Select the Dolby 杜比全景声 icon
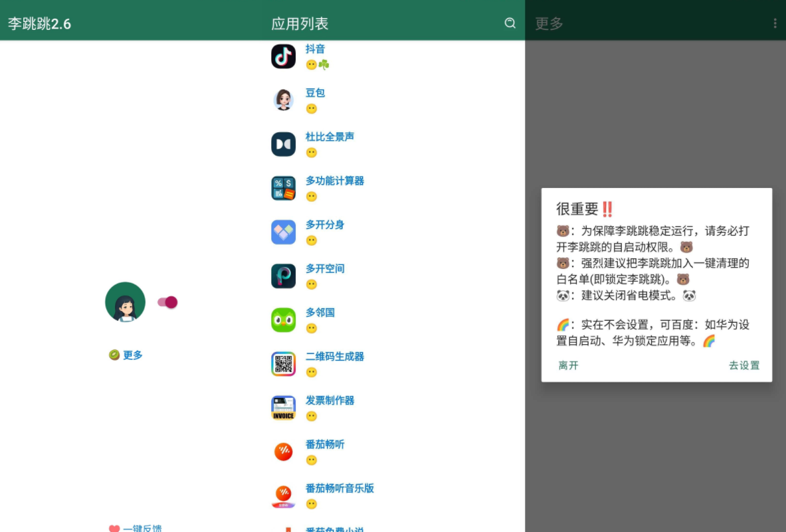The height and width of the screenshot is (532, 786). pyautogui.click(x=283, y=144)
